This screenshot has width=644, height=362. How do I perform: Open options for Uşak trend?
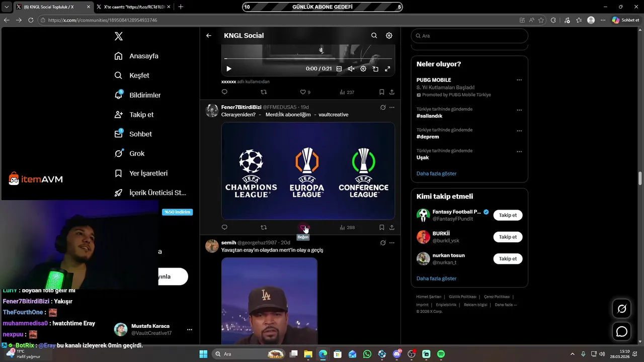[519, 151]
